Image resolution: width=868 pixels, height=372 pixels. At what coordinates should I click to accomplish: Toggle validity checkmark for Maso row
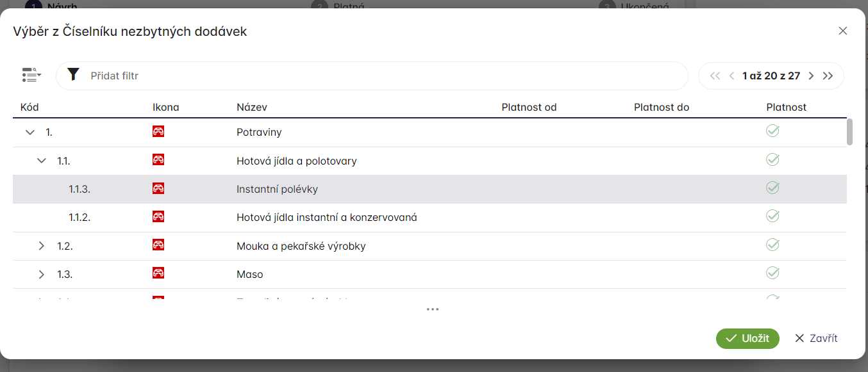coord(772,273)
